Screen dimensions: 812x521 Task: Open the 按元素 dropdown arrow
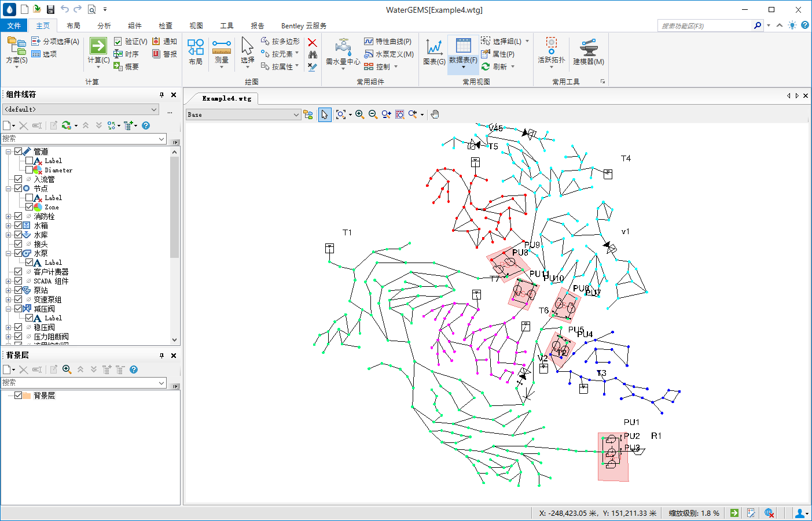tap(297, 54)
